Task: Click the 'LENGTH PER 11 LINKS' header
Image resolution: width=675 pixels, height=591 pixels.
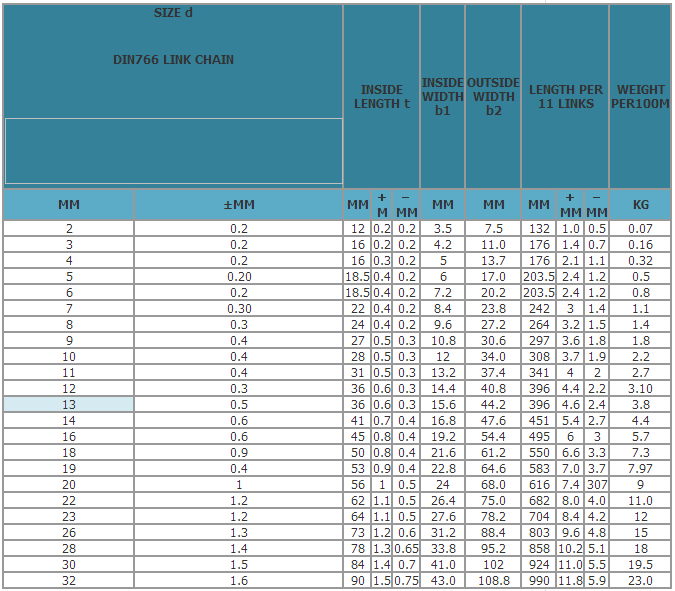Action: (565, 96)
